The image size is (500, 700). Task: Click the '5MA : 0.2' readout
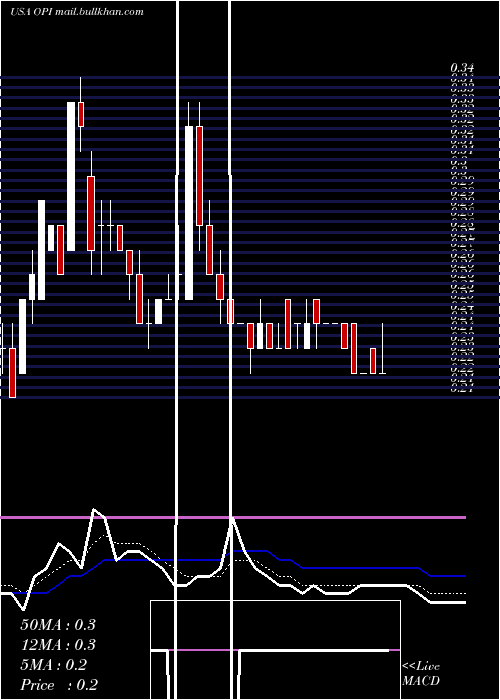click(x=54, y=665)
